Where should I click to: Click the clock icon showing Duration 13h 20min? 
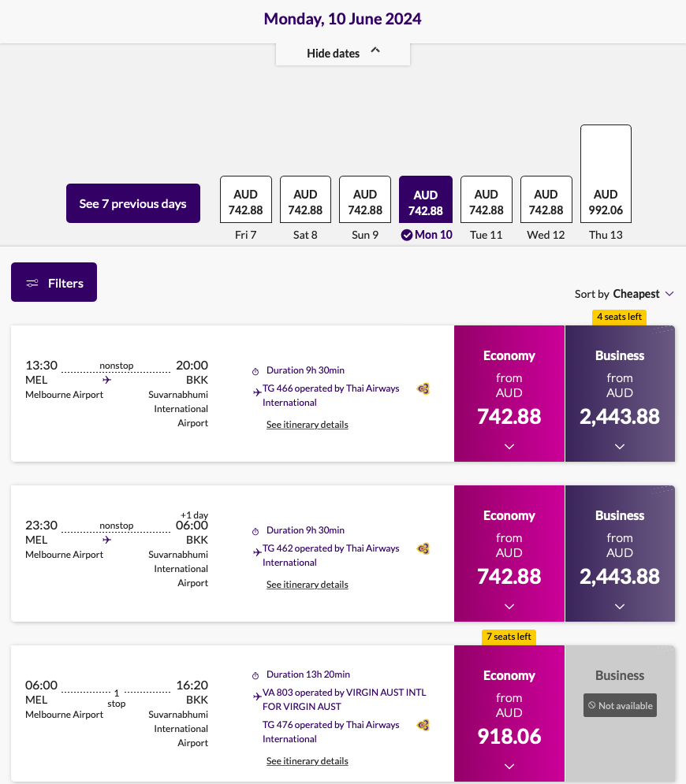[x=255, y=674]
